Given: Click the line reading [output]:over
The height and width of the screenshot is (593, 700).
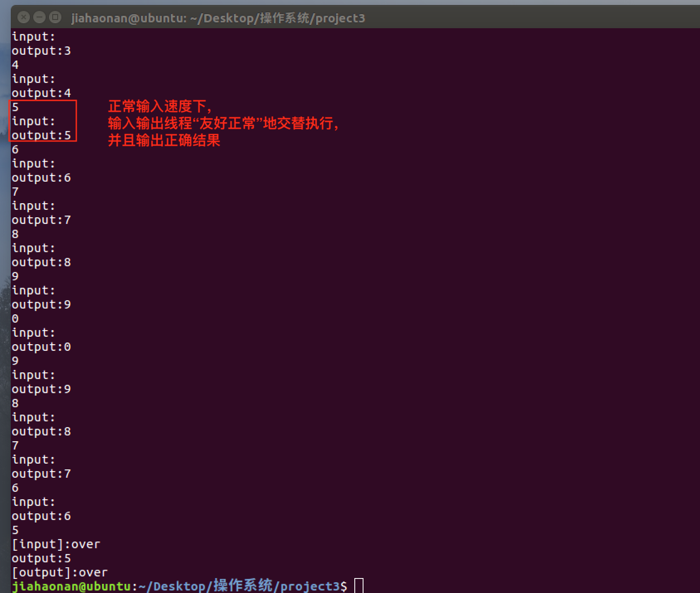Looking at the screenshot, I should pyautogui.click(x=59, y=572).
